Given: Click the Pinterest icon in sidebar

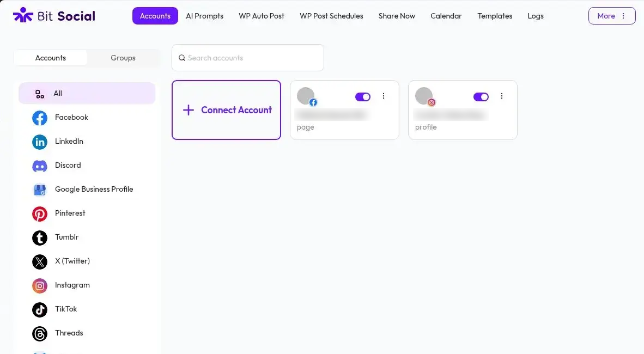Looking at the screenshot, I should coord(40,214).
